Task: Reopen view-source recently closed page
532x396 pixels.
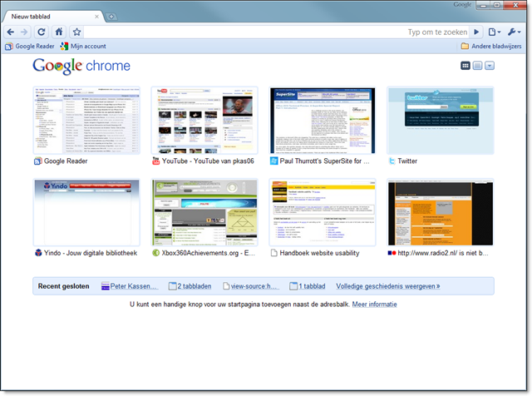Action: click(x=255, y=286)
